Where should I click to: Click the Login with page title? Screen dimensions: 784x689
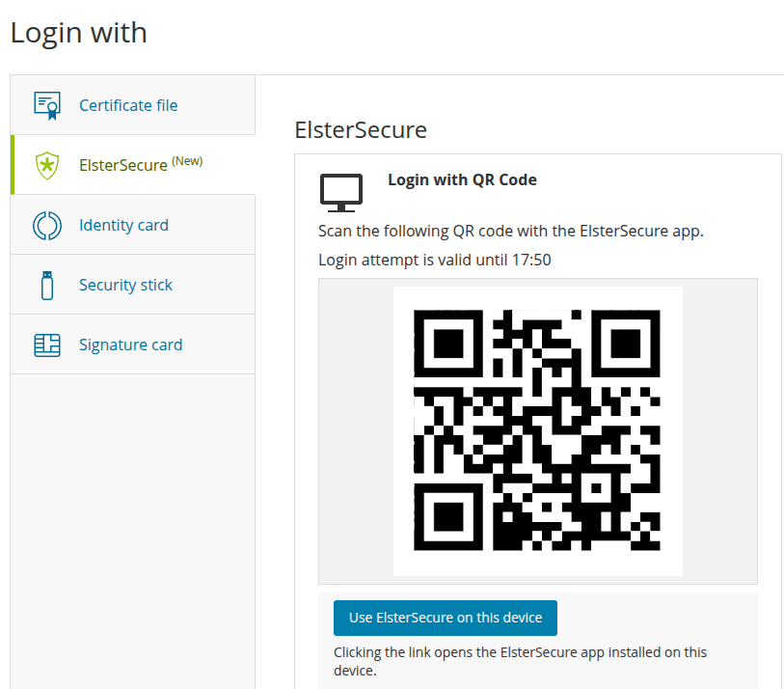(78, 33)
